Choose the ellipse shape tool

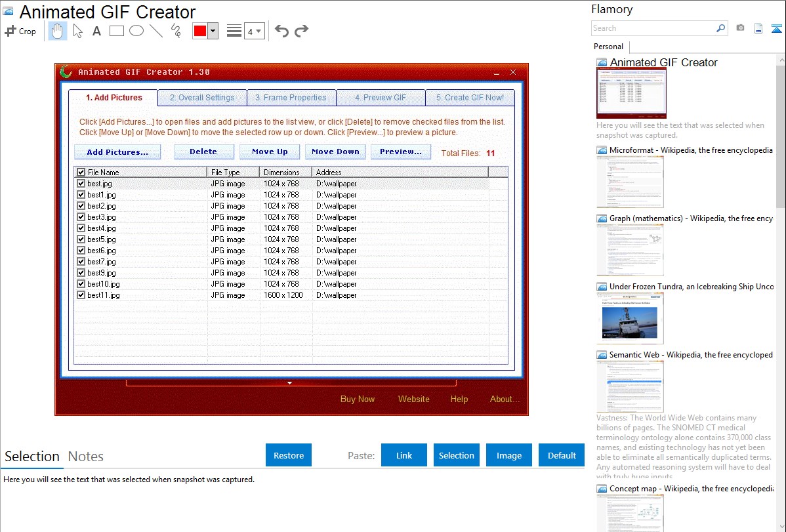[136, 31]
